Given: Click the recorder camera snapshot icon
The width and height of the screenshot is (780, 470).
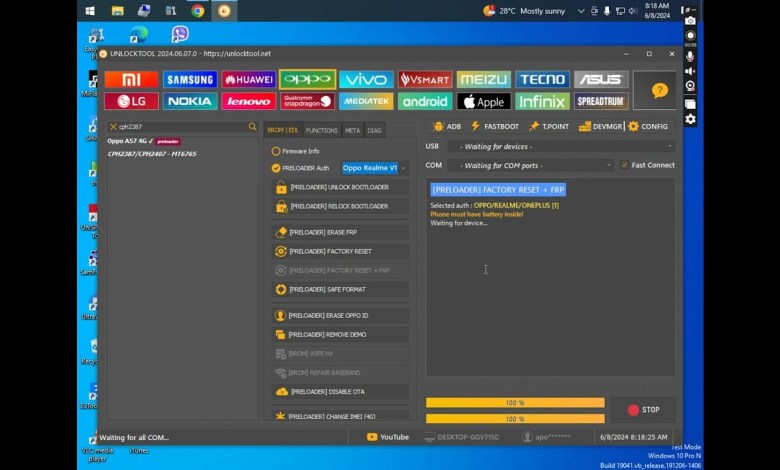Looking at the screenshot, I should (x=690, y=21).
